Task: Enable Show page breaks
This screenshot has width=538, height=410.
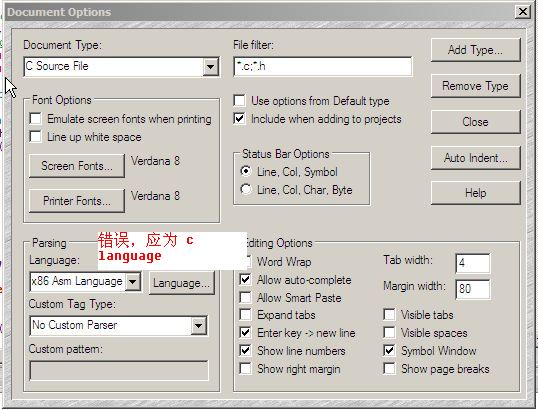Action: click(389, 368)
